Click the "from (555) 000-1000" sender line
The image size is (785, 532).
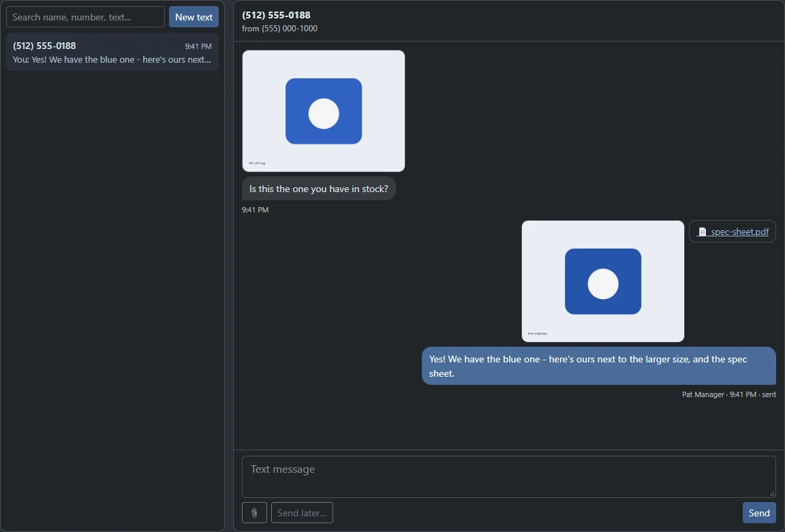279,29
